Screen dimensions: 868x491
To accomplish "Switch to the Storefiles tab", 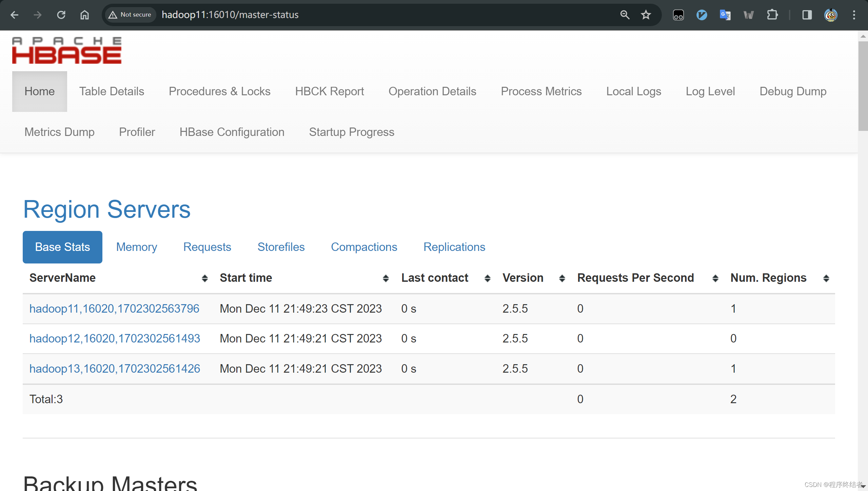I will [x=281, y=247].
